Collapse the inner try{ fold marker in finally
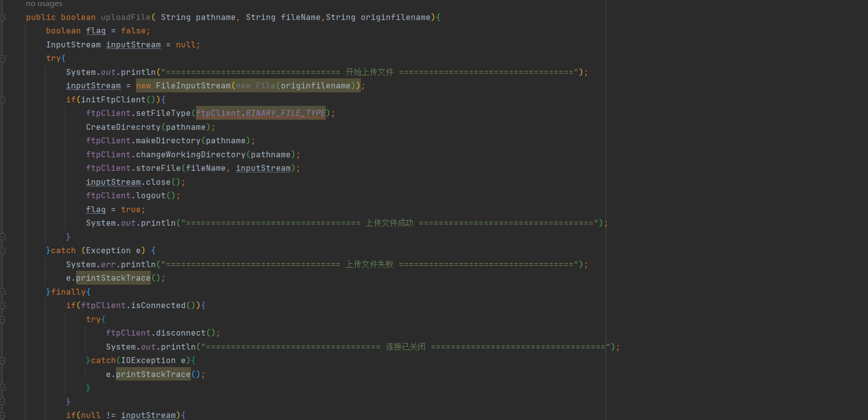 pos(2,320)
